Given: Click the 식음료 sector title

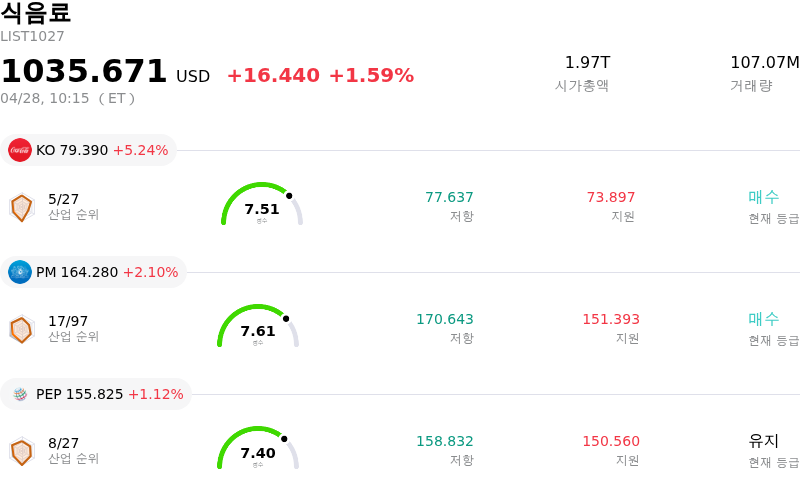Looking at the screenshot, I should pyautogui.click(x=36, y=13).
